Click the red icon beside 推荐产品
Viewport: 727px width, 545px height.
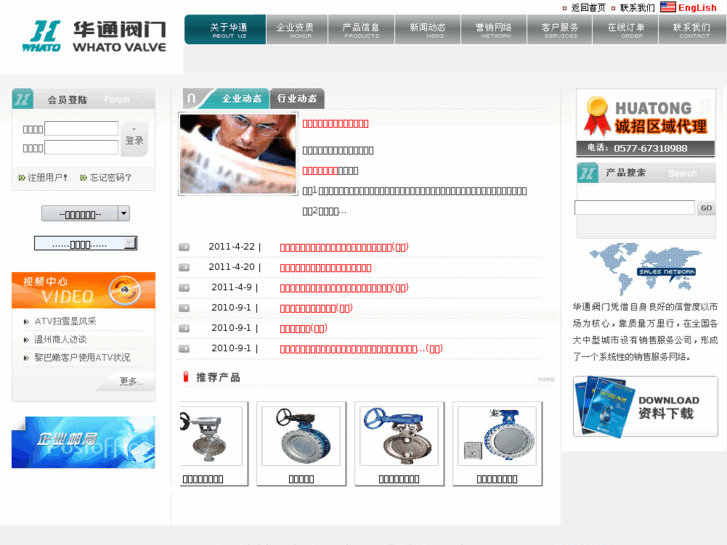(185, 377)
